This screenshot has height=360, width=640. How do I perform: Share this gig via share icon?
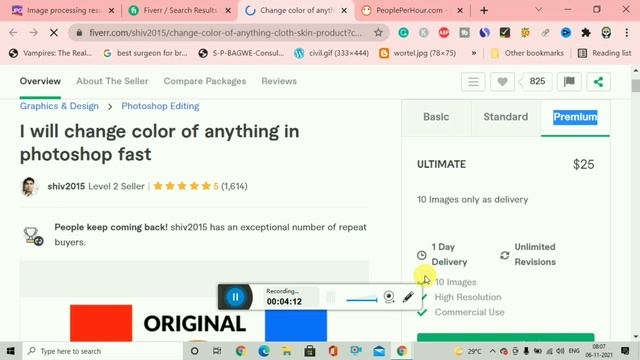click(598, 82)
